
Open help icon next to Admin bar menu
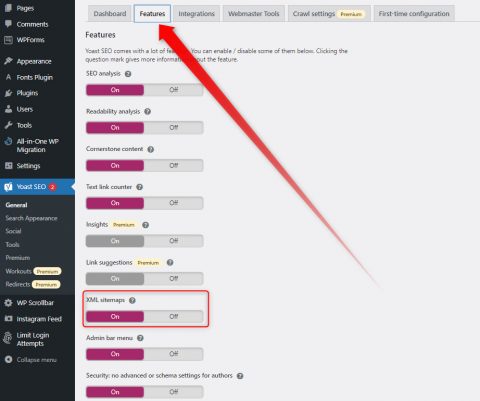[x=140, y=338]
